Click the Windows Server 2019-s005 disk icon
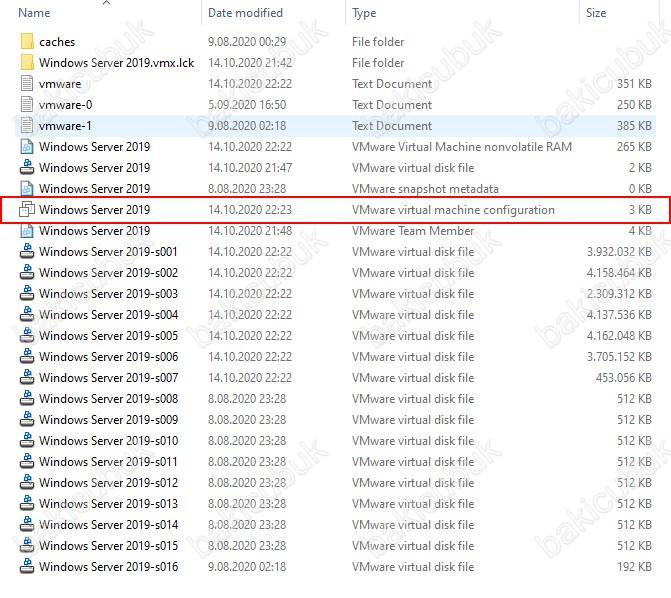Viewport: 671px width, 598px height. pos(27,335)
